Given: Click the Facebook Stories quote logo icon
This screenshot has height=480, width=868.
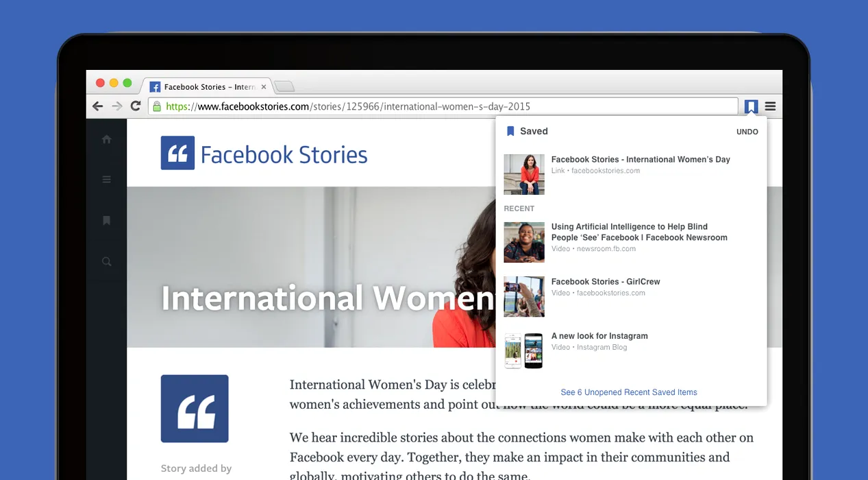Looking at the screenshot, I should (x=177, y=153).
